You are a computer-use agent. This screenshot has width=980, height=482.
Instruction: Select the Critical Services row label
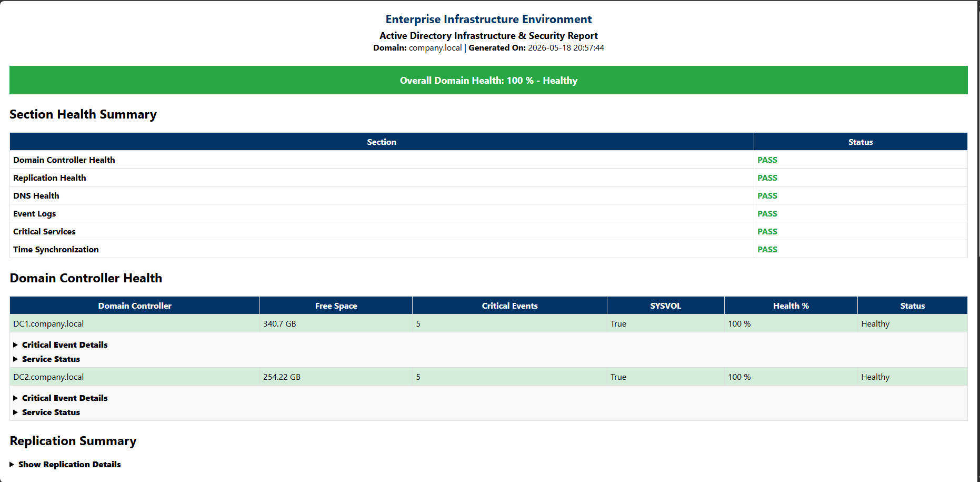[x=44, y=231]
